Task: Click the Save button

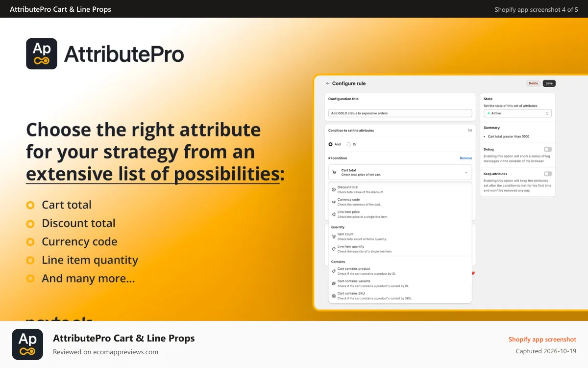Action: click(549, 83)
